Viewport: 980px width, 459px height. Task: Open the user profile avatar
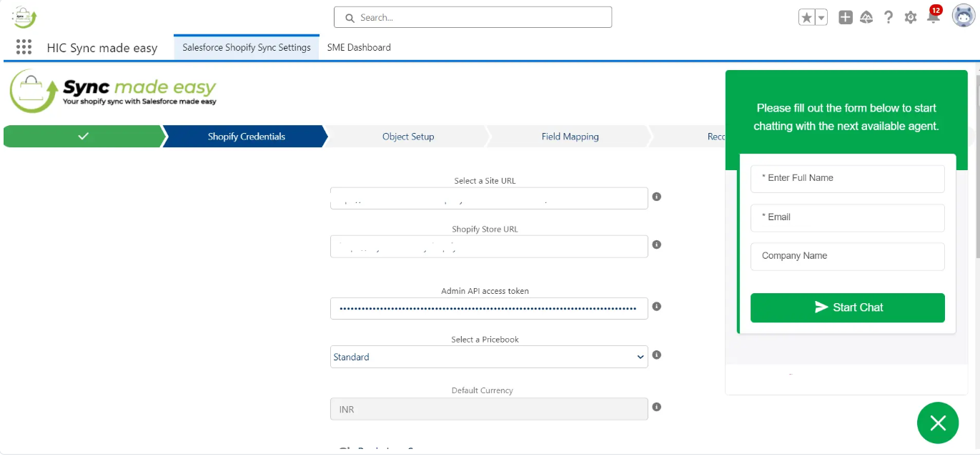coord(963,16)
